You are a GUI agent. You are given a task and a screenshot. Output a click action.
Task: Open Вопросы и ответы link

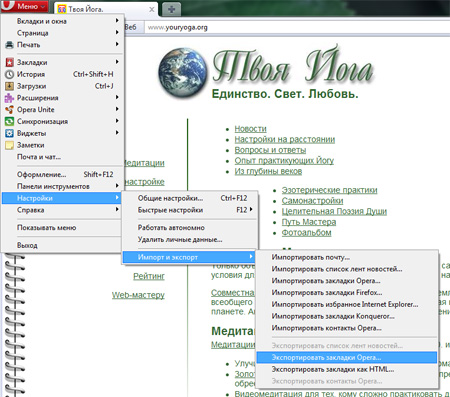270,150
